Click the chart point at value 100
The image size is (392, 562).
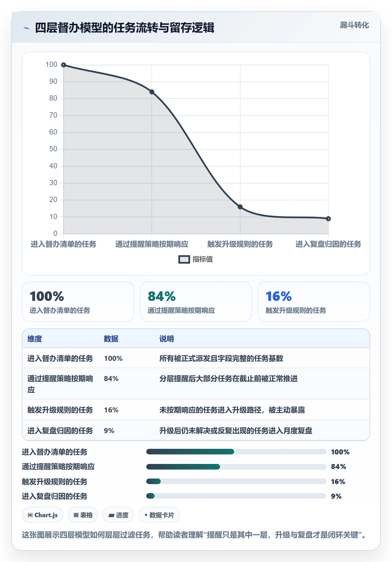pos(64,65)
